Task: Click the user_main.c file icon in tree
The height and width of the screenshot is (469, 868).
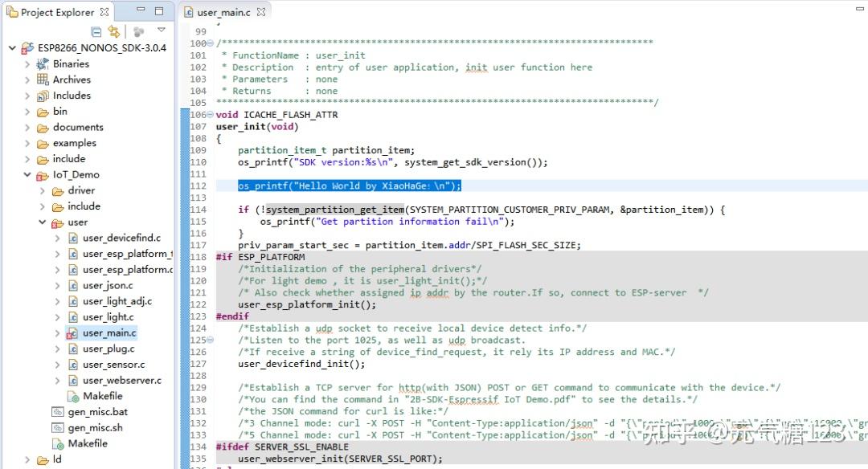Action: coord(72,333)
